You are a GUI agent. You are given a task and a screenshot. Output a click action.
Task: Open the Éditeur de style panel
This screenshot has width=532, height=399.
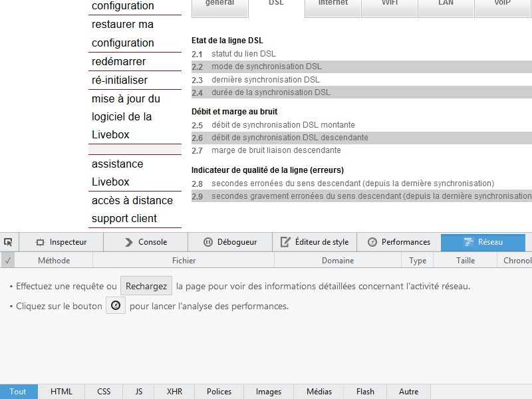tap(315, 242)
